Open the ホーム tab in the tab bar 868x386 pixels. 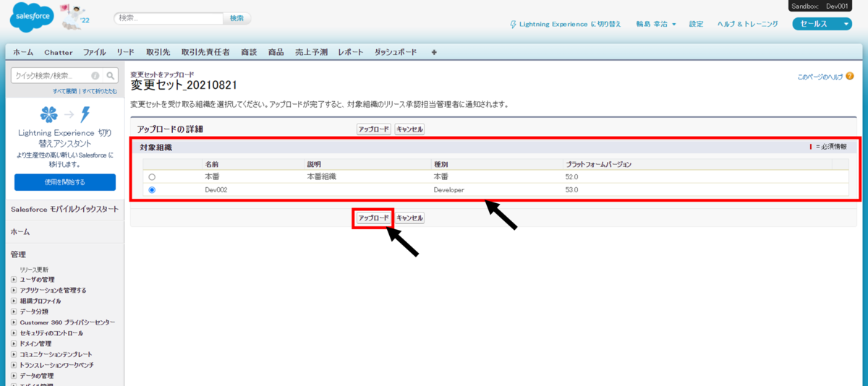(x=23, y=52)
